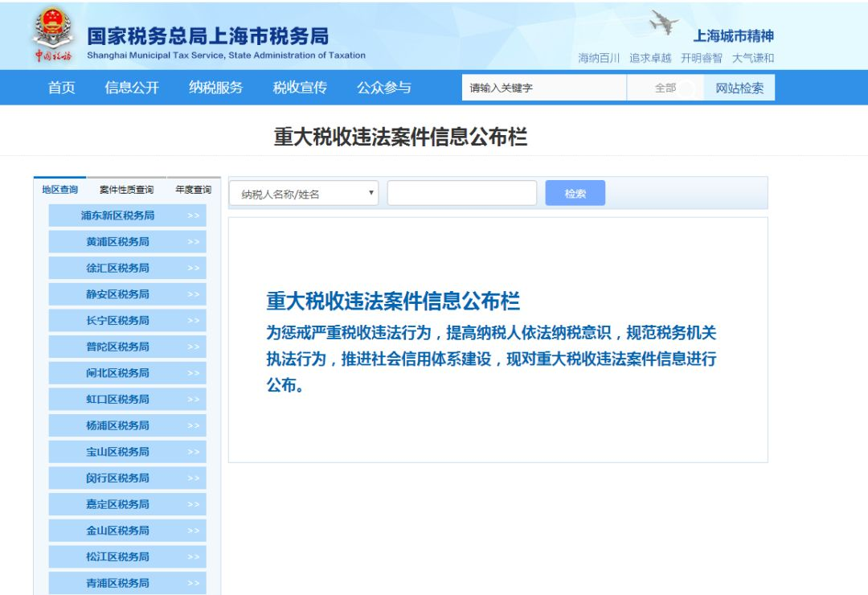Click the 检索 search button
Viewport: 868px width, 595px height.
[x=575, y=193]
